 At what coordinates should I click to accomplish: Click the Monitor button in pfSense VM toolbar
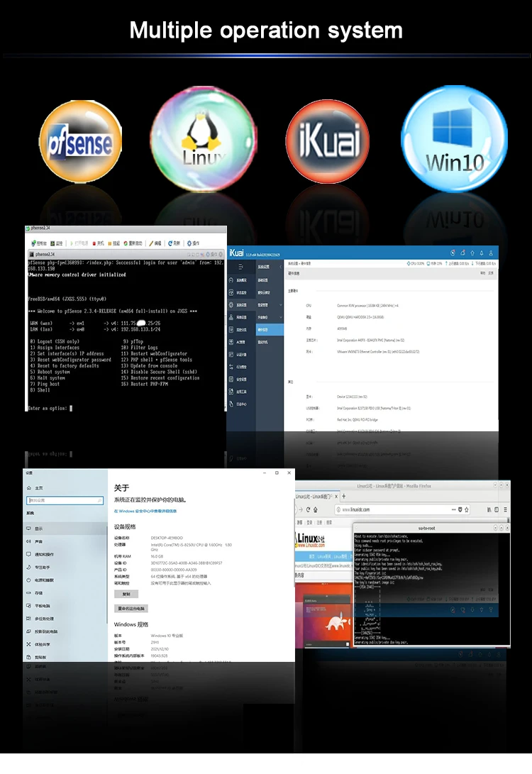coord(56,243)
